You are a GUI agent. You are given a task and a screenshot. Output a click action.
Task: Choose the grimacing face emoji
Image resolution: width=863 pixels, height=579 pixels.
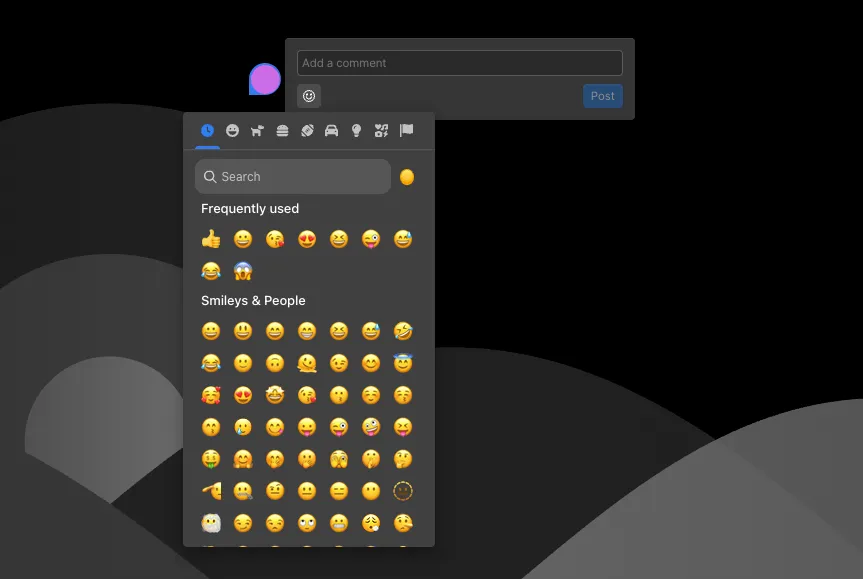click(x=339, y=522)
